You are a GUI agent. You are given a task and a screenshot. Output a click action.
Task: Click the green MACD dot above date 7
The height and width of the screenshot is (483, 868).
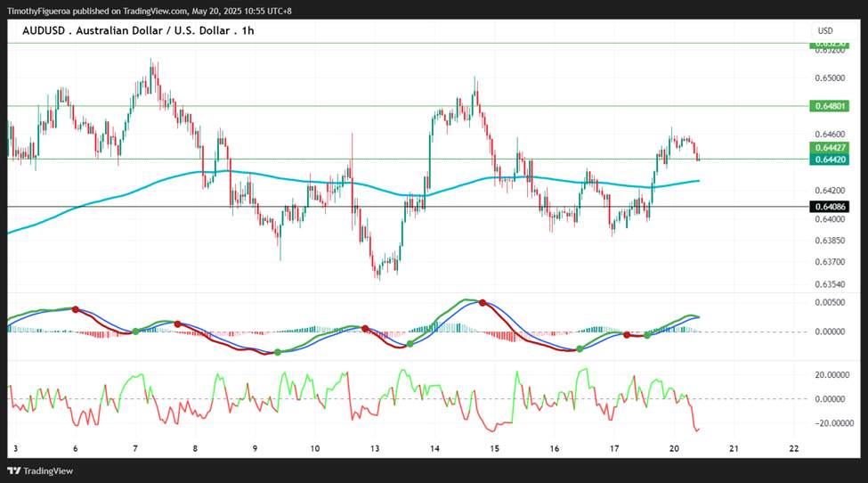[x=135, y=332]
